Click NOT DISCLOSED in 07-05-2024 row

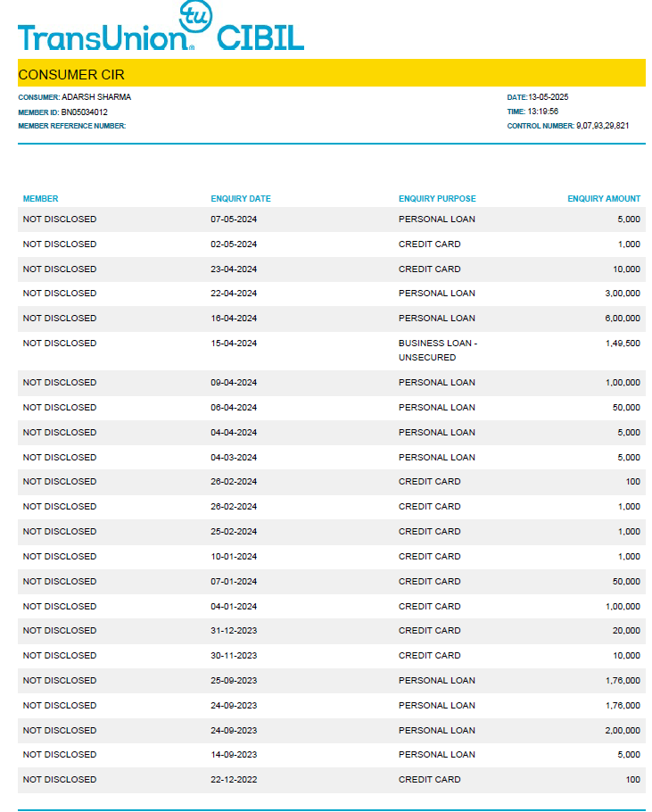click(x=60, y=219)
